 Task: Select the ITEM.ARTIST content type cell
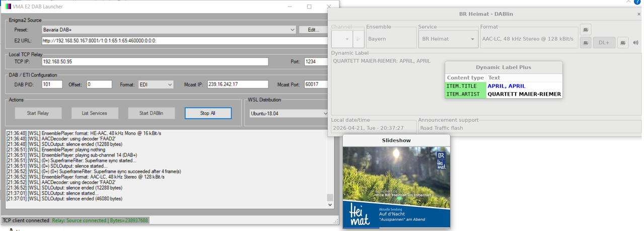tap(466, 94)
